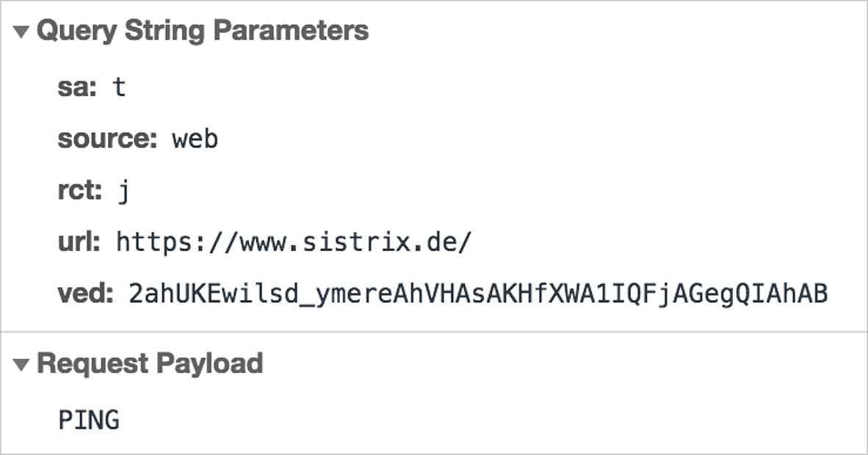Screen dimensions: 868x455
Task: Click the 't' value of sa
Action: tap(119, 87)
